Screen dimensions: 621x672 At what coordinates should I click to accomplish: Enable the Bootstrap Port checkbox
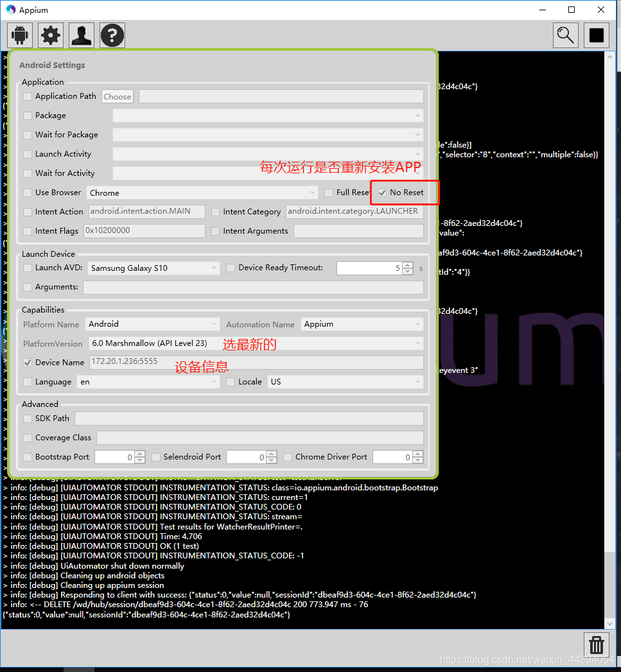click(28, 457)
